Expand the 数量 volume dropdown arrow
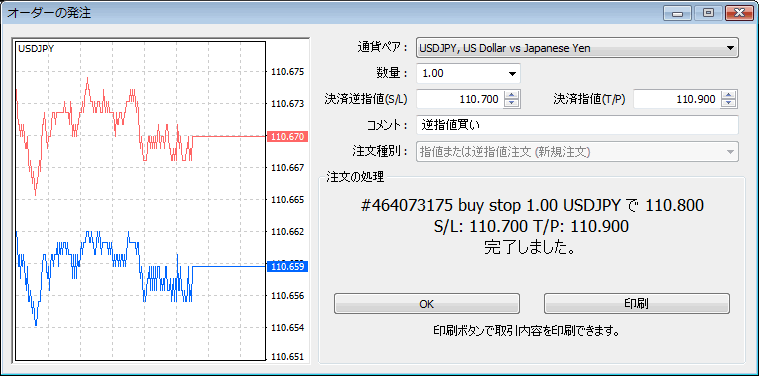The width and height of the screenshot is (759, 376). point(512,74)
